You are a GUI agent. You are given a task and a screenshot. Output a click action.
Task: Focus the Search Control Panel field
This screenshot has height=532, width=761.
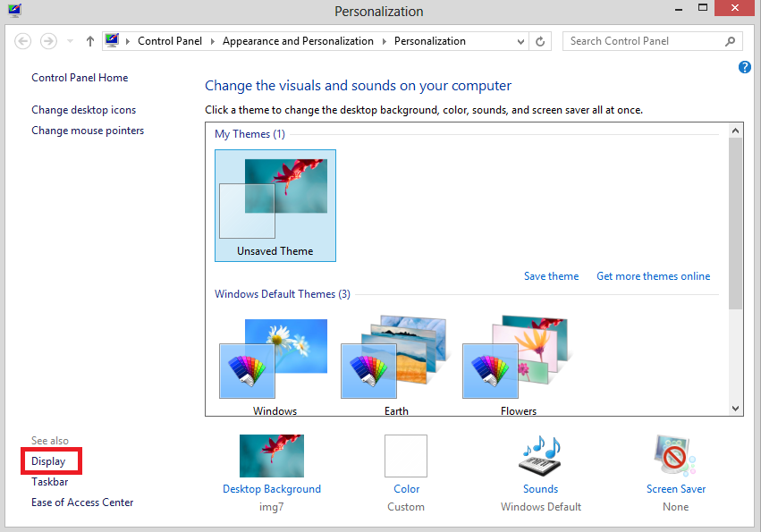coord(652,41)
